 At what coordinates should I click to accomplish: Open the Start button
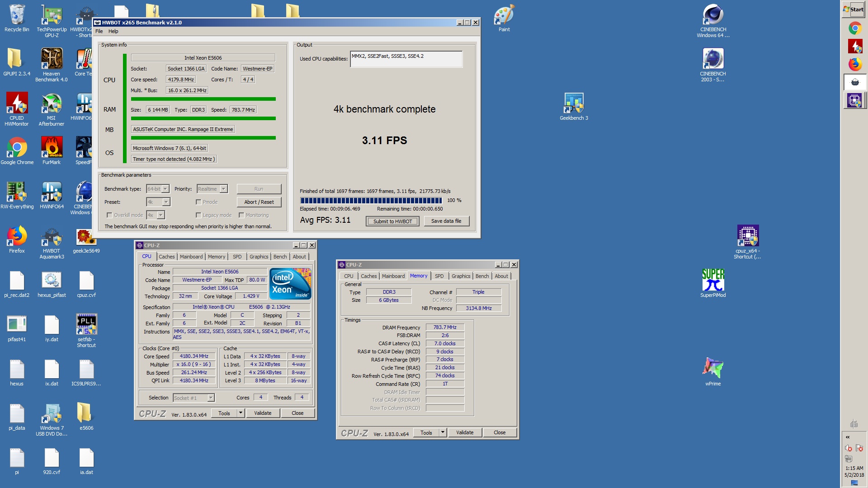pos(854,9)
